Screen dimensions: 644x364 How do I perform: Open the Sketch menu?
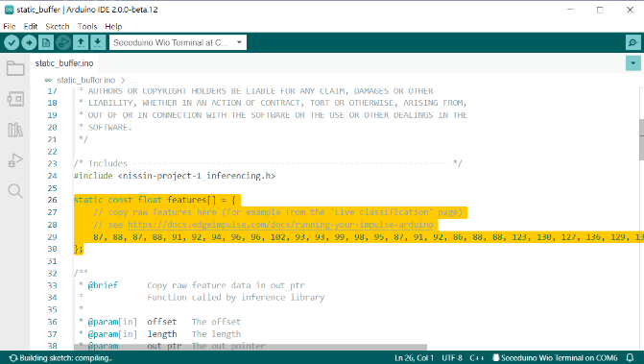click(57, 26)
